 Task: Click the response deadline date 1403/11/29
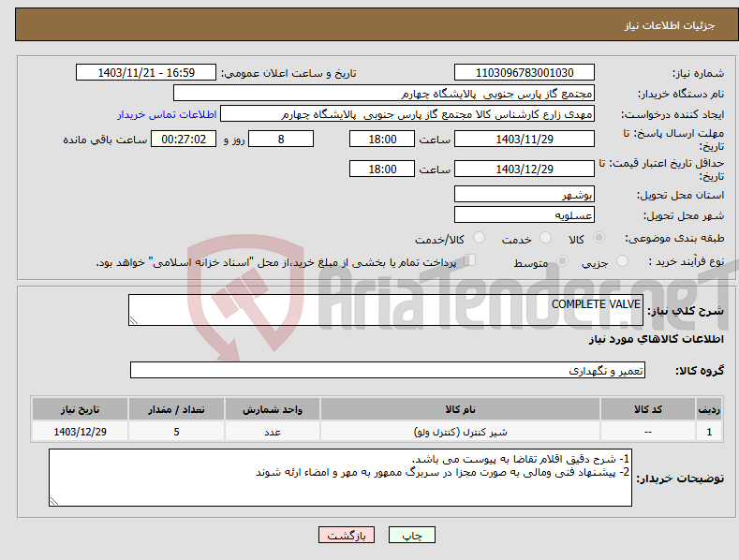[525, 139]
